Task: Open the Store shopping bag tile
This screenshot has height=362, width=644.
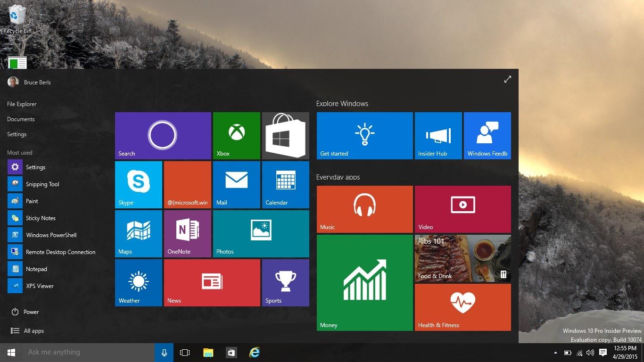Action: pos(285,136)
